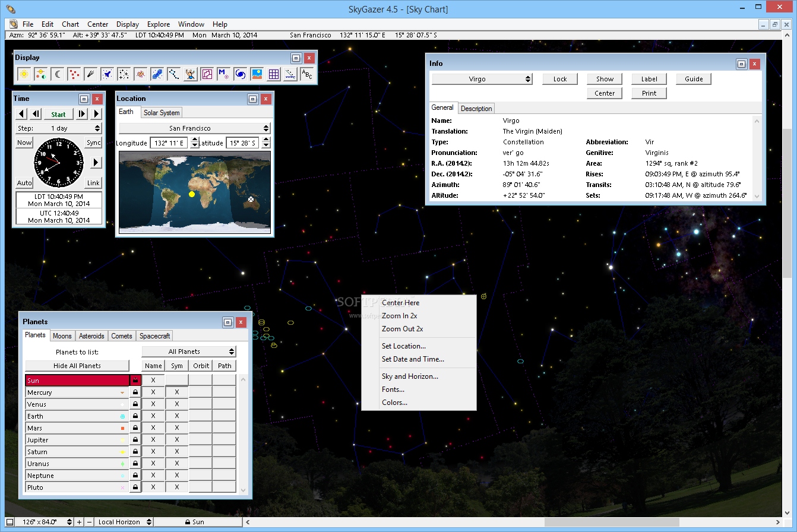Switch to Description tab in Info panel
The width and height of the screenshot is (797, 532).
(476, 109)
